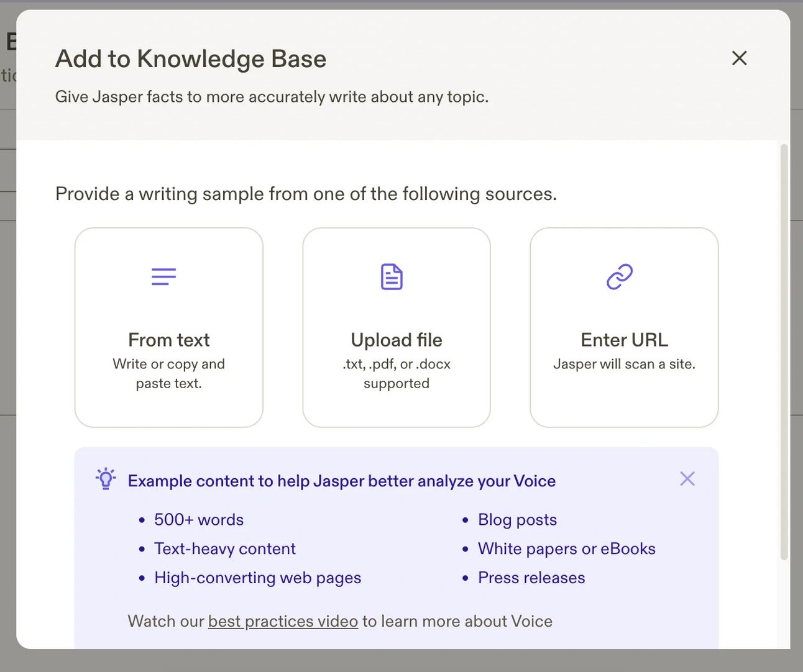Click the 'Blog posts' bullet

coord(518,520)
